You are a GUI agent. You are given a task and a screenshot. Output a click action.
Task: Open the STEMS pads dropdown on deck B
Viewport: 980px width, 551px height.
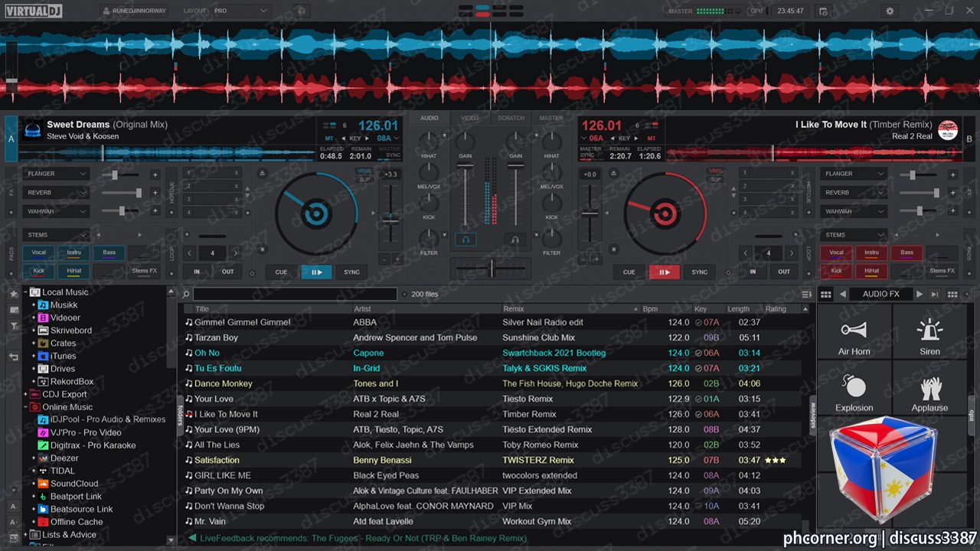point(854,235)
